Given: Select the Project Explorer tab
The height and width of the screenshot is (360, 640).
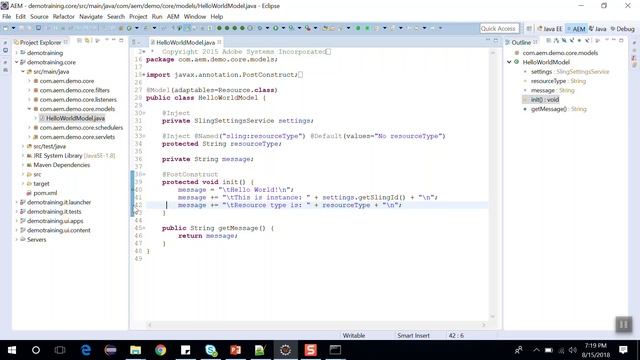Looking at the screenshot, I should point(40,42).
